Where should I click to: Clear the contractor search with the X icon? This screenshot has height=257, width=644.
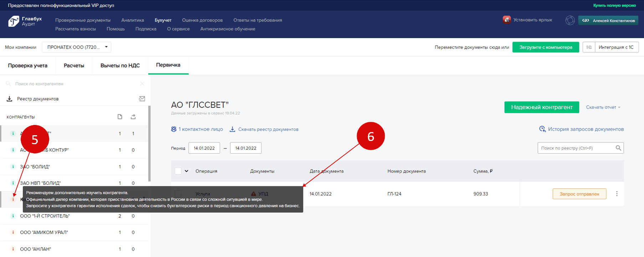tap(142, 84)
